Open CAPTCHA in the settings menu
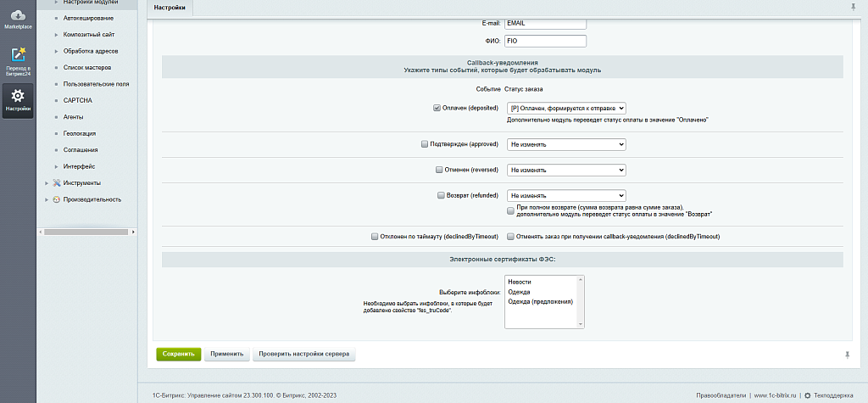 coord(77,101)
